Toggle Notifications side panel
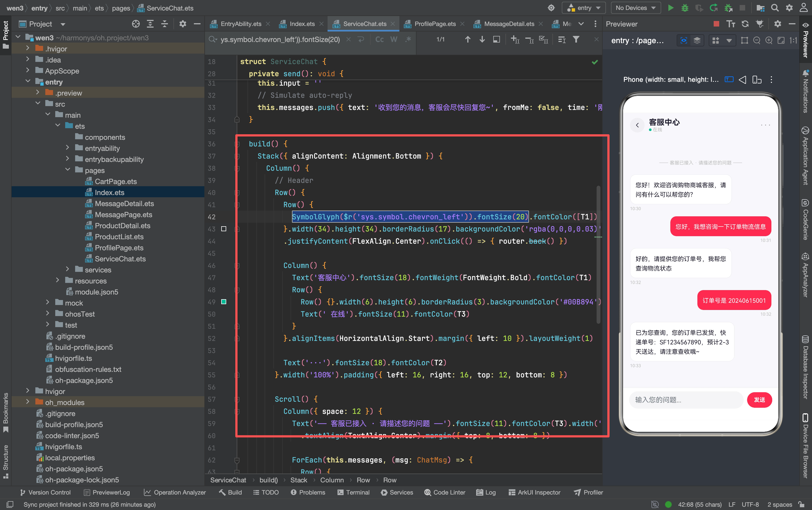Screen dimensions: 812x510 806,91
